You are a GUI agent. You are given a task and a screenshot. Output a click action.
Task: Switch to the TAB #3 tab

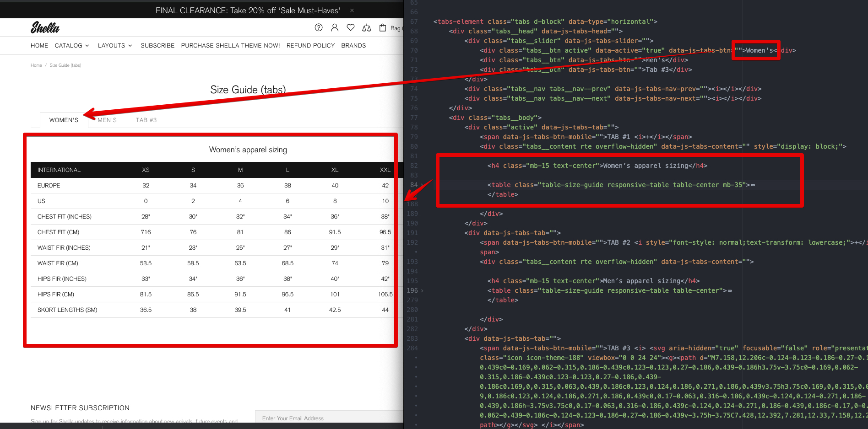pos(146,120)
